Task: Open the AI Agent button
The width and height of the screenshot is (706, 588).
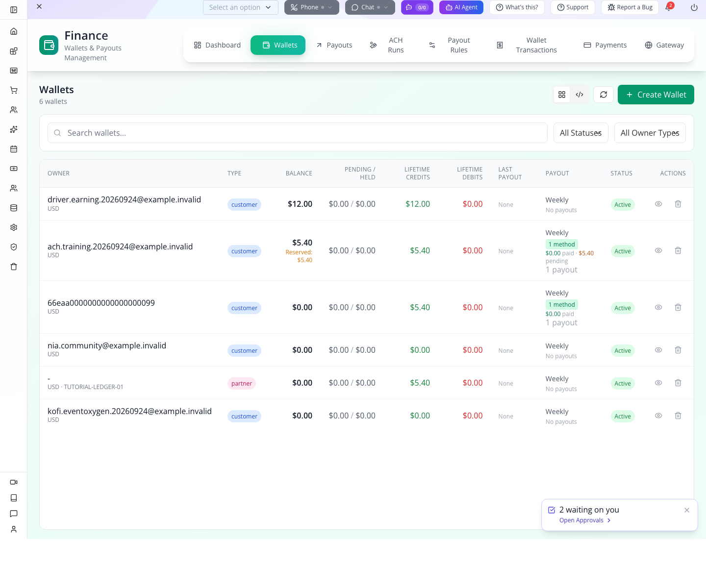Action: point(461,7)
